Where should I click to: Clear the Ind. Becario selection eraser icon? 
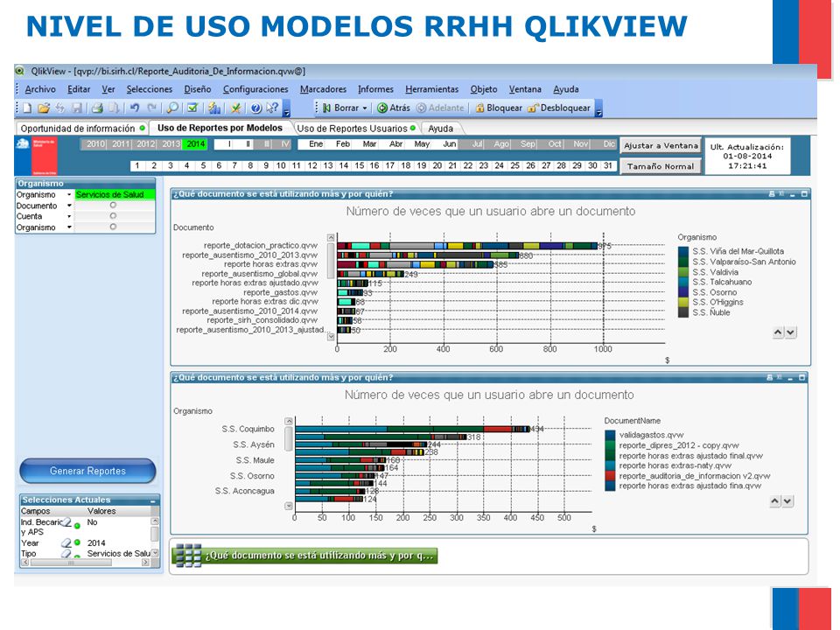tap(67, 522)
